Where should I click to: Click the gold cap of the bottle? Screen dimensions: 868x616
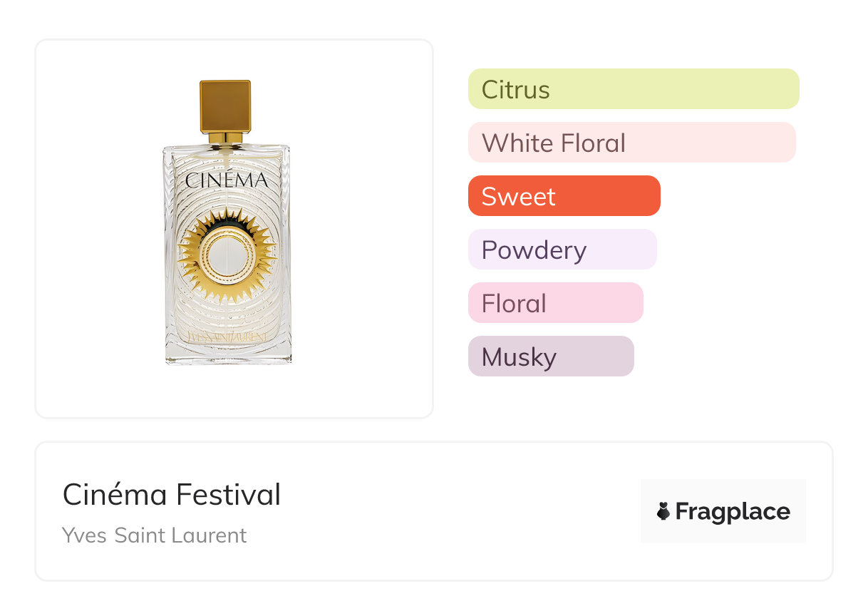pos(225,106)
